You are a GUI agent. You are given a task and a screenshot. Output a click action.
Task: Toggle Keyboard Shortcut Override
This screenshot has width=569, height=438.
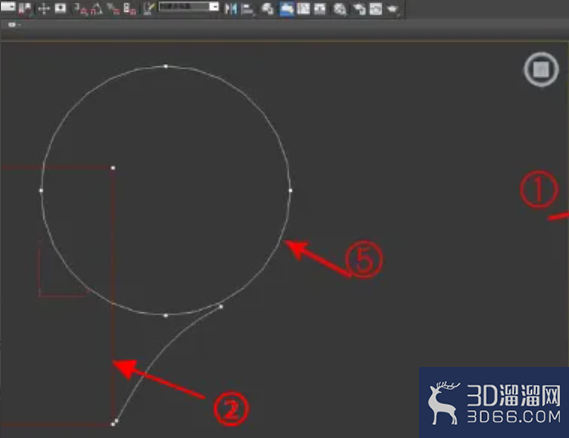point(60,8)
